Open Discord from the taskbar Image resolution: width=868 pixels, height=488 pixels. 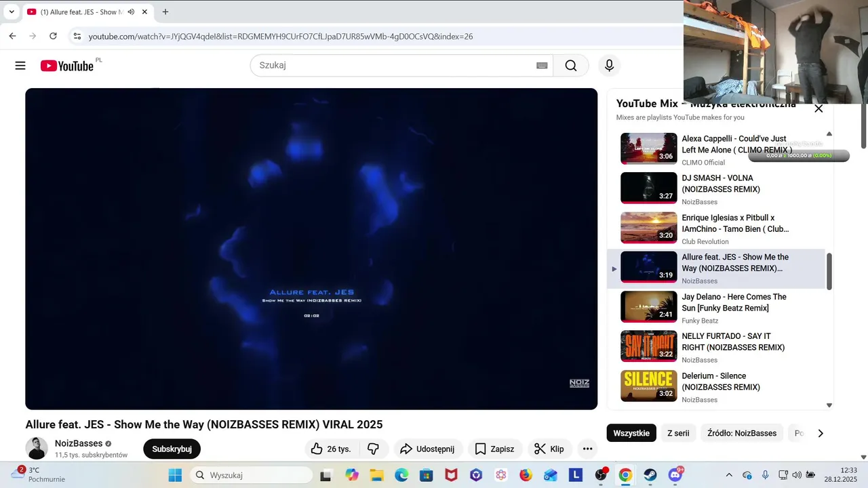click(x=675, y=475)
